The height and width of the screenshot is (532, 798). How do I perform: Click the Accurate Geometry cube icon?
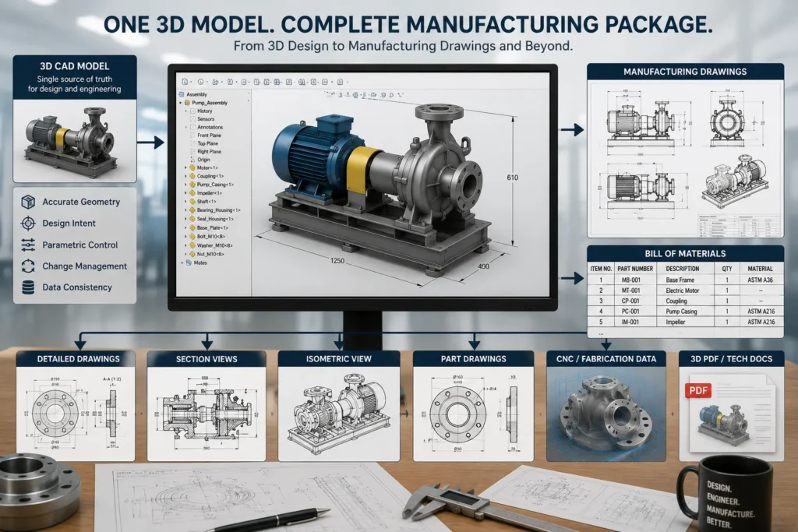(28, 202)
